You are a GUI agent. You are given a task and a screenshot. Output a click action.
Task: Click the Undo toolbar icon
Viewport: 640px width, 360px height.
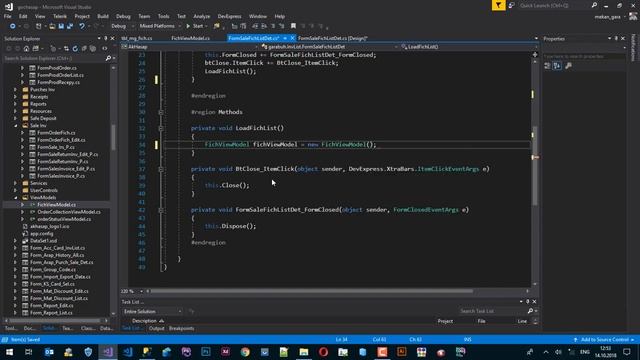tap(82, 26)
